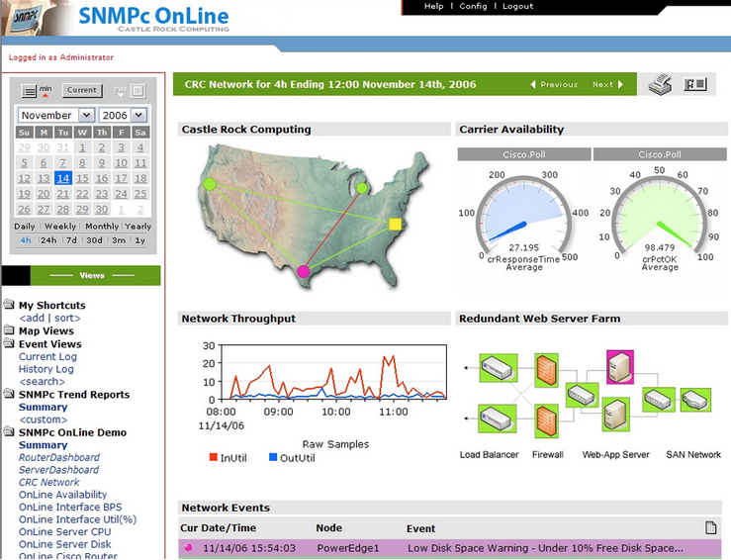Screen dimensions: 731x560
Task: Open the Current Log link
Action: [x=47, y=357]
